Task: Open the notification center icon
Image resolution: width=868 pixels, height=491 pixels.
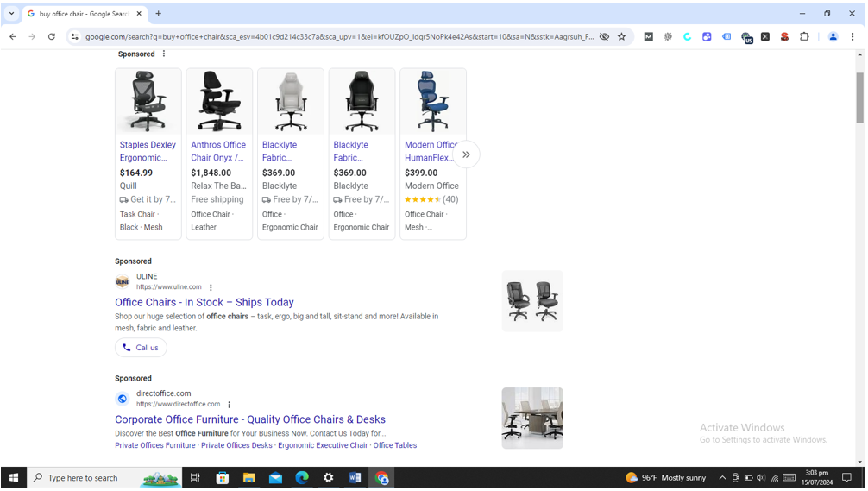Action: coord(846,478)
